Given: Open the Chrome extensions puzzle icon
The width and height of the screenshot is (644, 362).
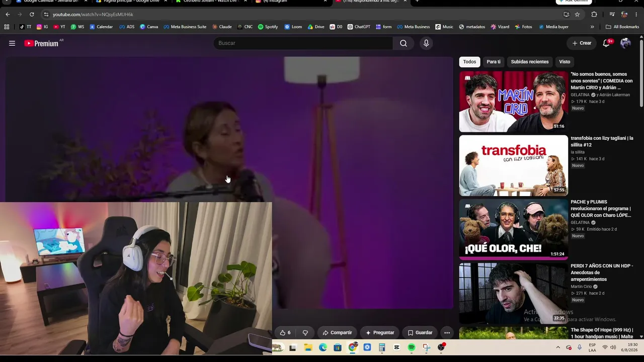Looking at the screenshot, I should click(594, 15).
